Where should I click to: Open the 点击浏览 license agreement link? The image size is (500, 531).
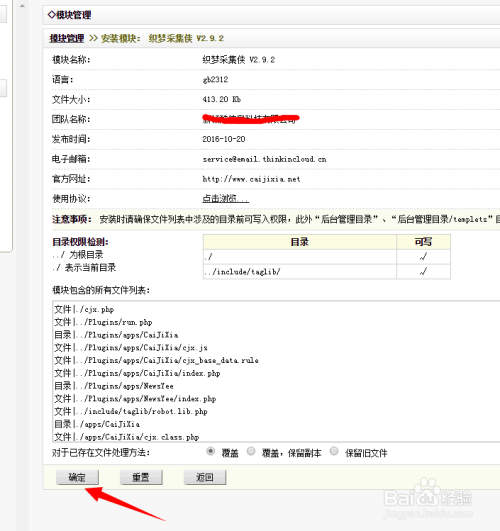[226, 198]
